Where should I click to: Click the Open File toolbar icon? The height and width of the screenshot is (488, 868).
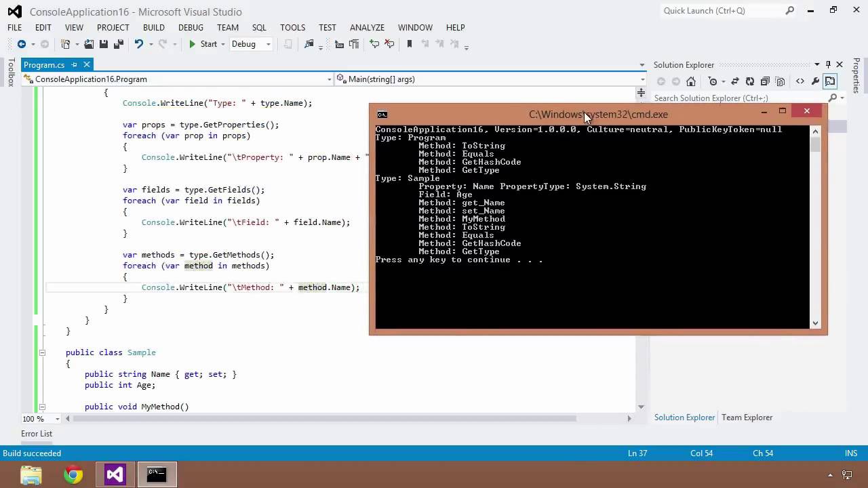click(89, 44)
